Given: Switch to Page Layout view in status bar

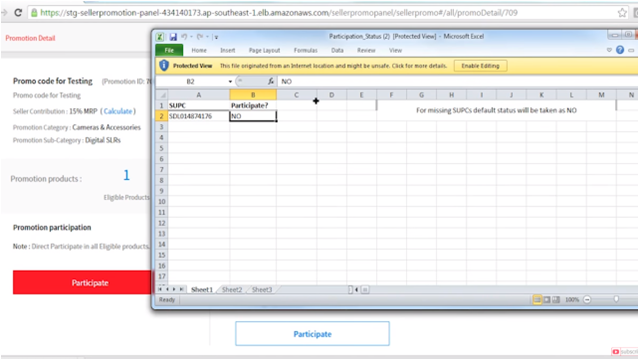Looking at the screenshot, I should 547,300.
